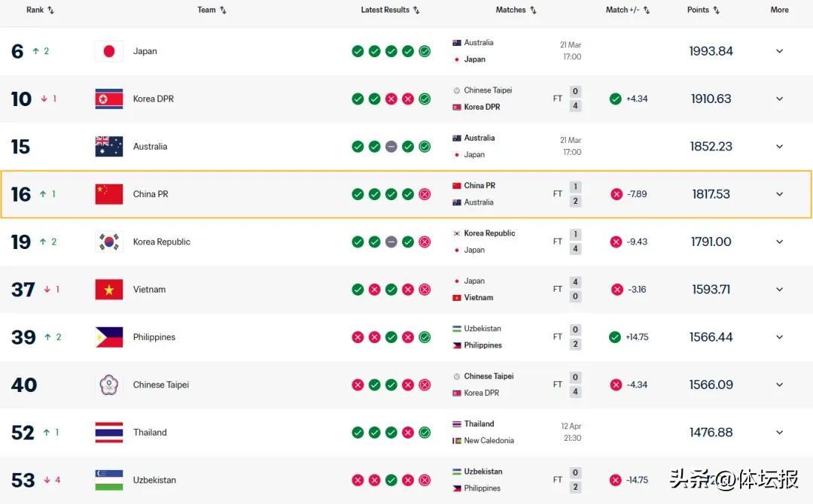The height and width of the screenshot is (504, 813).
Task: Click the China PR flag icon
Action: (x=109, y=194)
